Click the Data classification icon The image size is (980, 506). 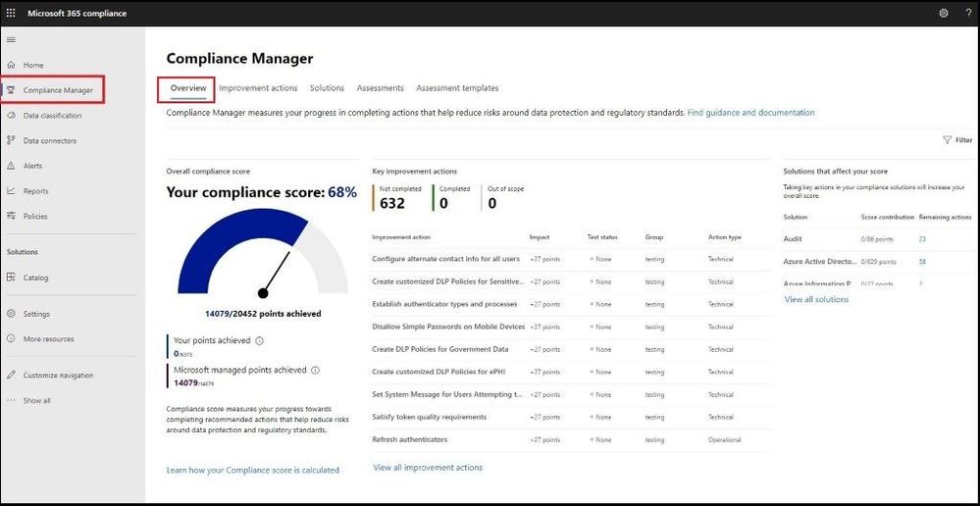pyautogui.click(x=11, y=116)
